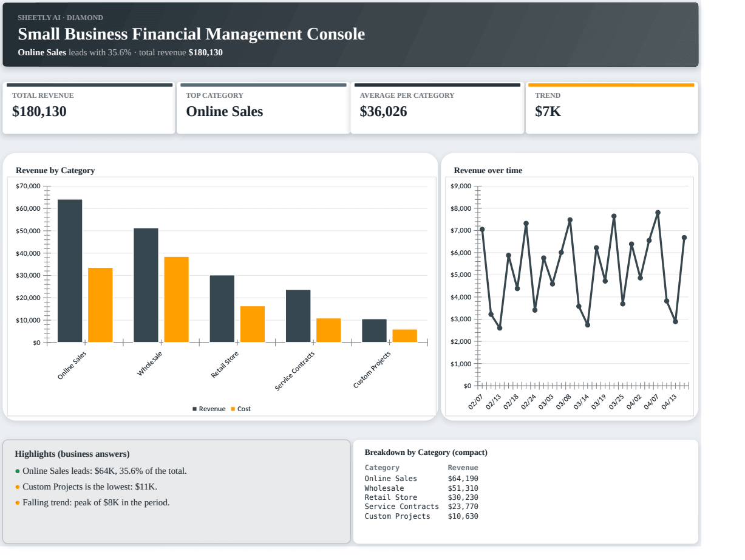Click the SHEETLY AI · DIAMOND header label
This screenshot has width=745, height=560.
point(61,18)
